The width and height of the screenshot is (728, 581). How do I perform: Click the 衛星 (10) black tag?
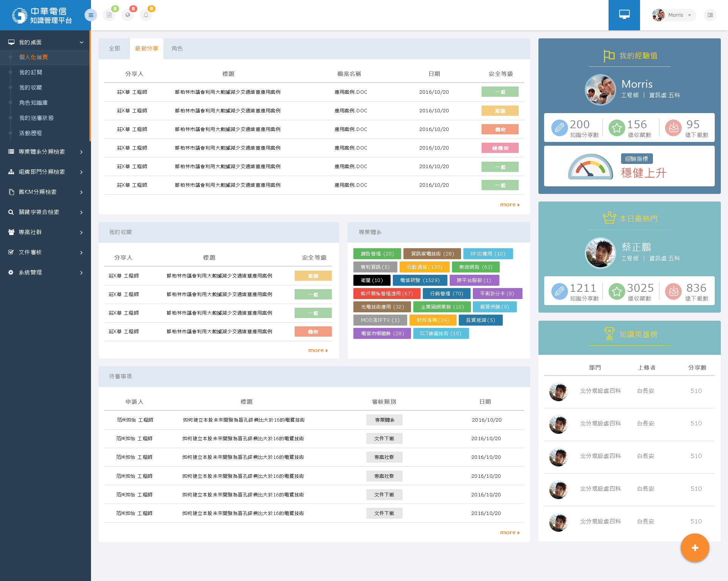[372, 280]
